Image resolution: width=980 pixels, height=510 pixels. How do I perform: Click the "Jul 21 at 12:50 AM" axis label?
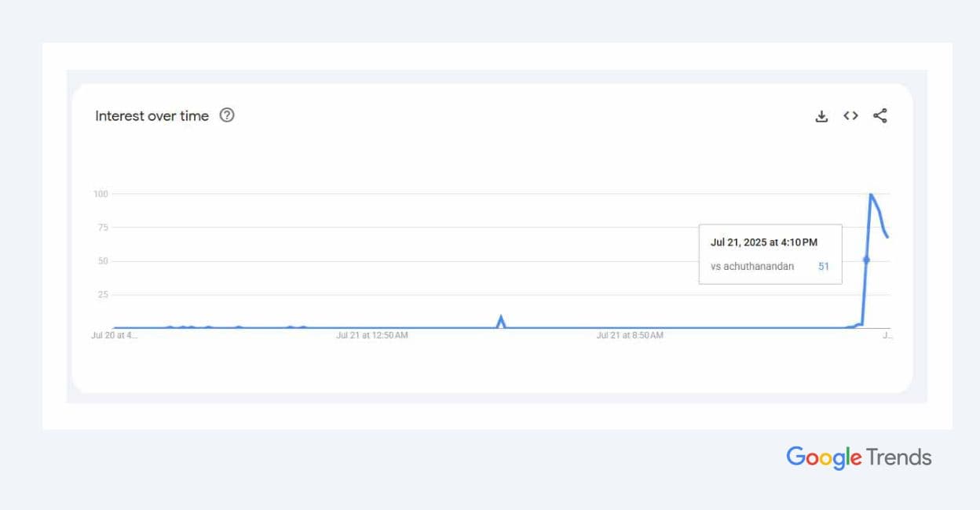pyautogui.click(x=372, y=336)
